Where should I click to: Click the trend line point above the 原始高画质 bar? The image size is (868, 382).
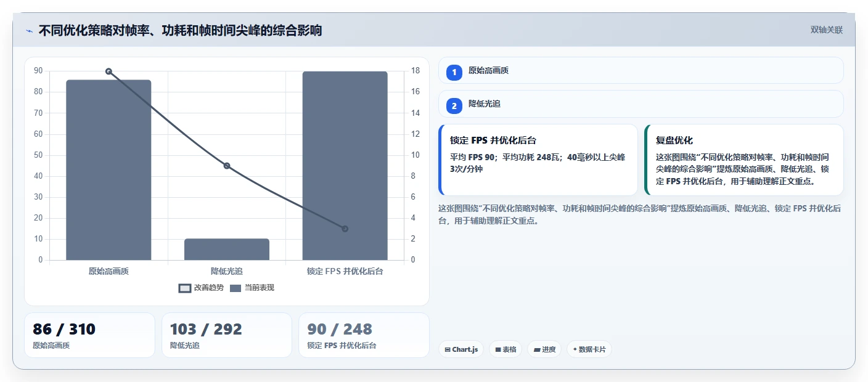coord(108,71)
